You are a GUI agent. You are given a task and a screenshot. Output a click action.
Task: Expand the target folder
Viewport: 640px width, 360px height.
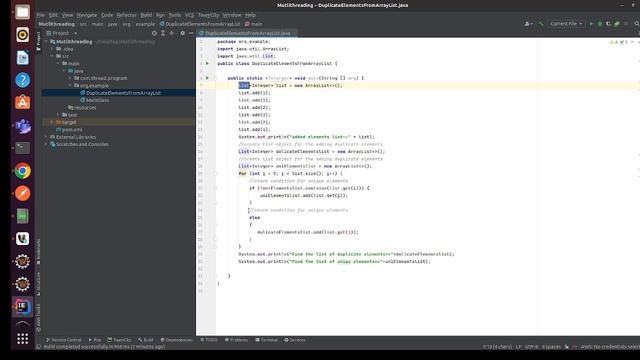click(x=52, y=122)
